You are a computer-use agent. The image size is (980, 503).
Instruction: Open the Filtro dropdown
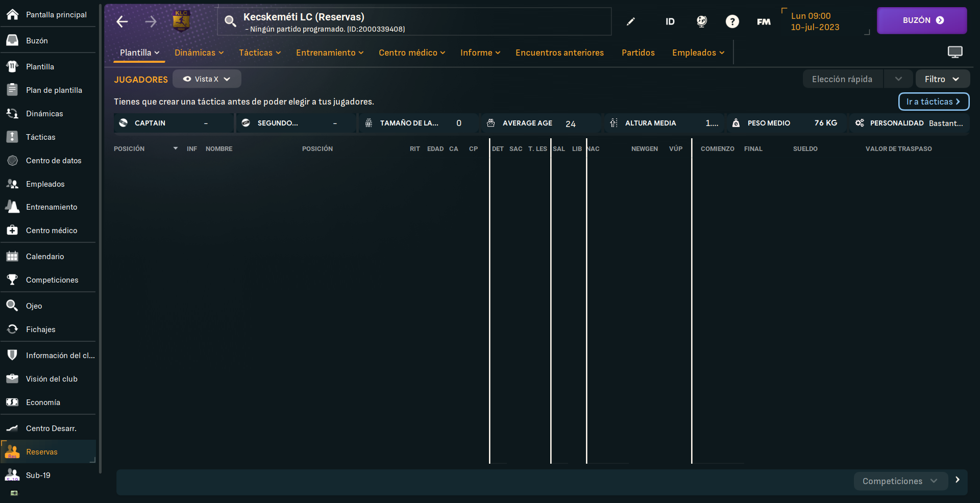[942, 79]
